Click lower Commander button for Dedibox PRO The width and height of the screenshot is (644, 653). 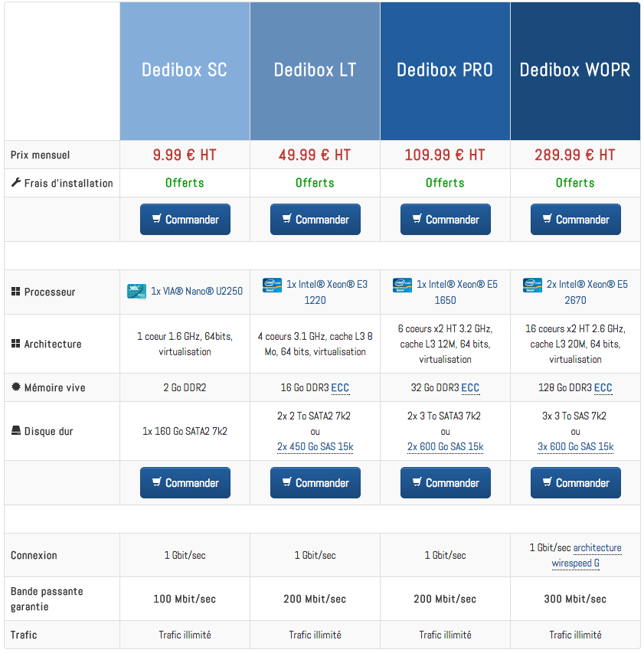point(446,483)
